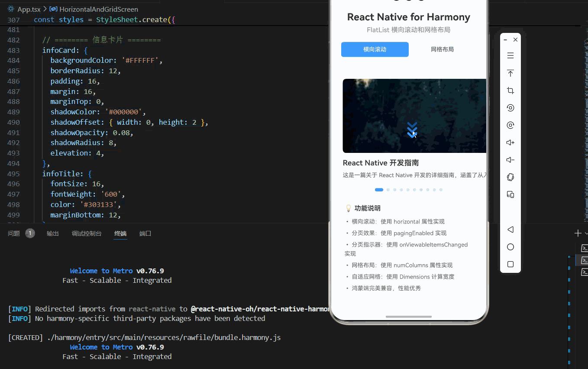Screen dimensions: 588x369
Task: Rotate emulator screen clockwise
Action: click(510, 125)
